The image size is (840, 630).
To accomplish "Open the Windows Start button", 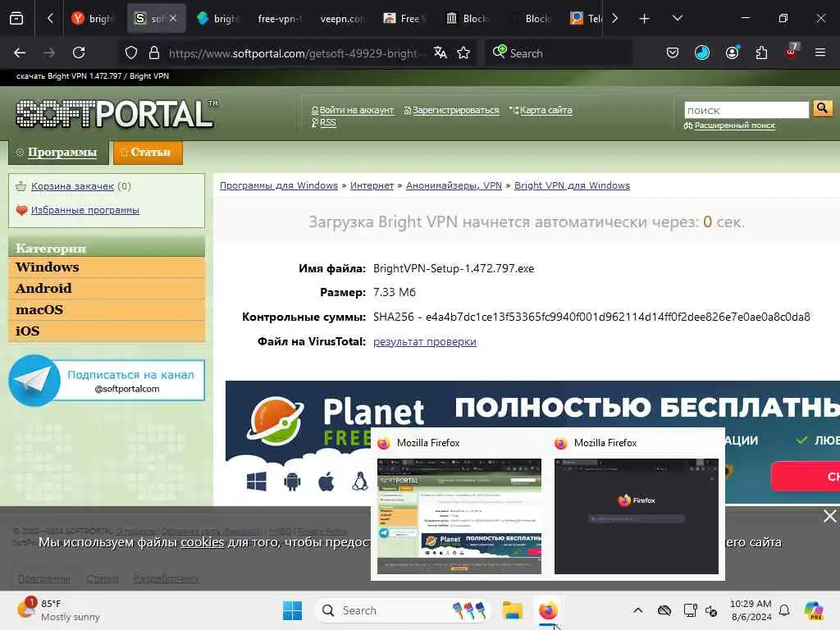I will (293, 610).
